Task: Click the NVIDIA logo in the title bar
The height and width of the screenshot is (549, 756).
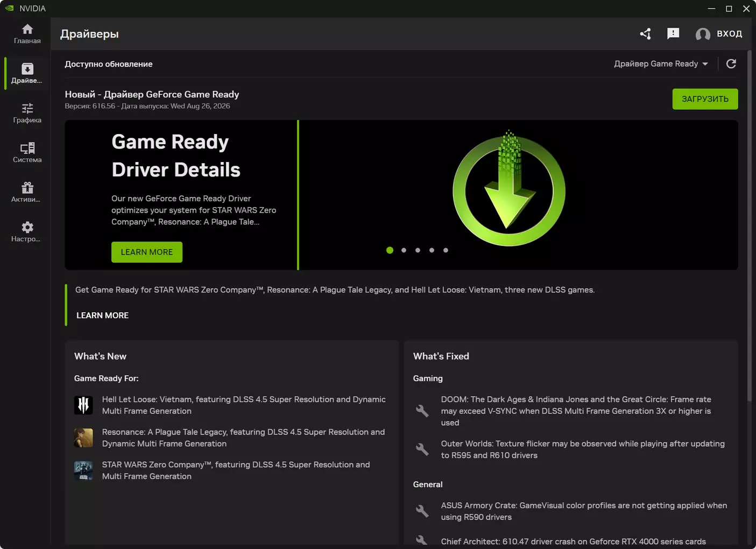Action: pos(9,8)
